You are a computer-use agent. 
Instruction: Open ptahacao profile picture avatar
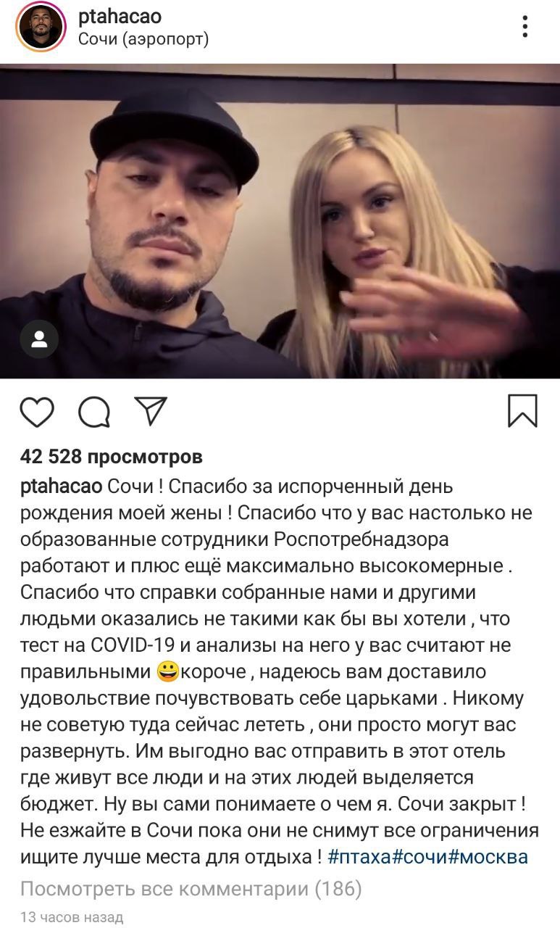click(x=41, y=27)
